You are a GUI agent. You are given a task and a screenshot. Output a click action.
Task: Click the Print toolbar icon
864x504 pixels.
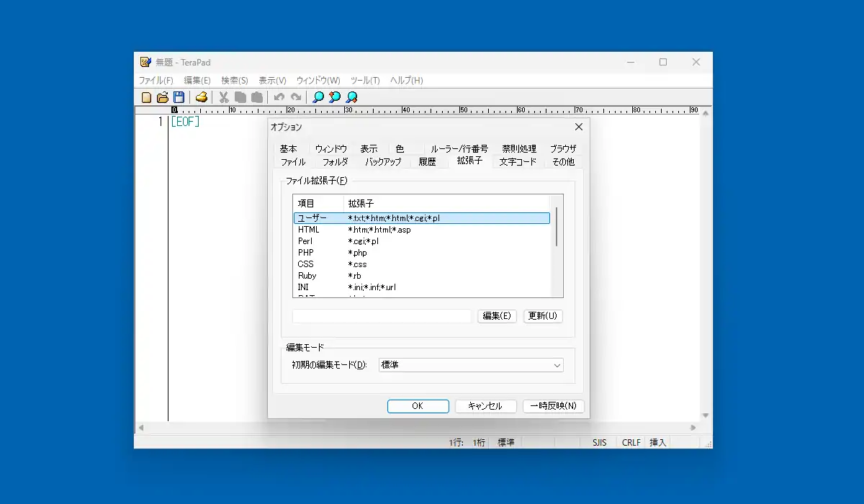(x=202, y=97)
